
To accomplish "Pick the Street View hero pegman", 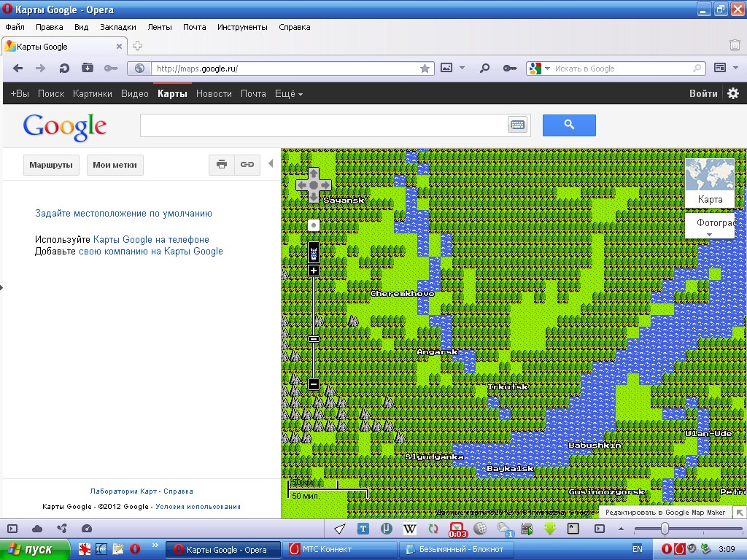I will [x=314, y=253].
